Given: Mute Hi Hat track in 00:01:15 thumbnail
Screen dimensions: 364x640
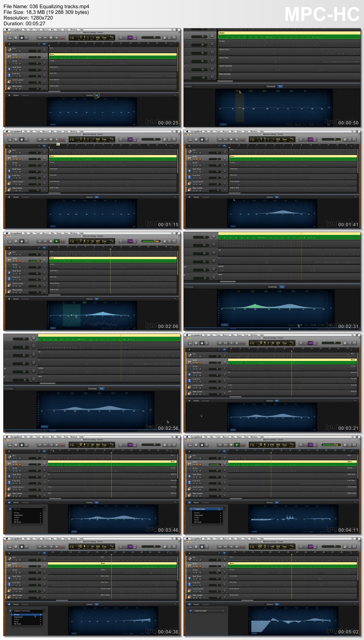Looking at the screenshot, I should tap(14, 166).
